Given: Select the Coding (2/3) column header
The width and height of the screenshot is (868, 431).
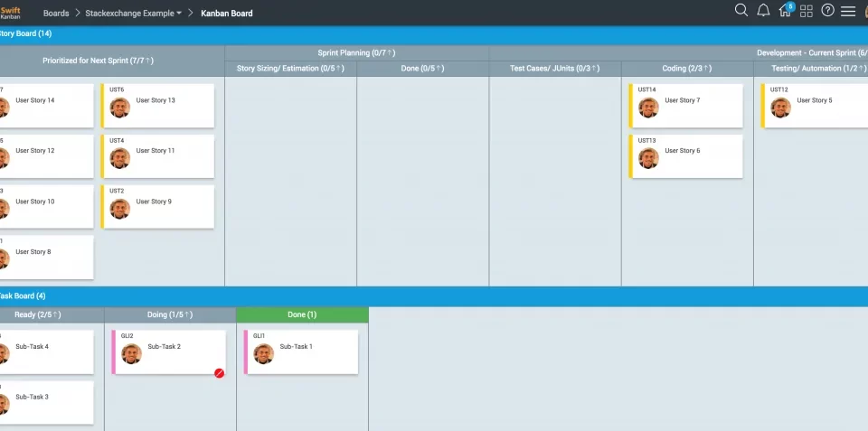Looking at the screenshot, I should coord(687,69).
